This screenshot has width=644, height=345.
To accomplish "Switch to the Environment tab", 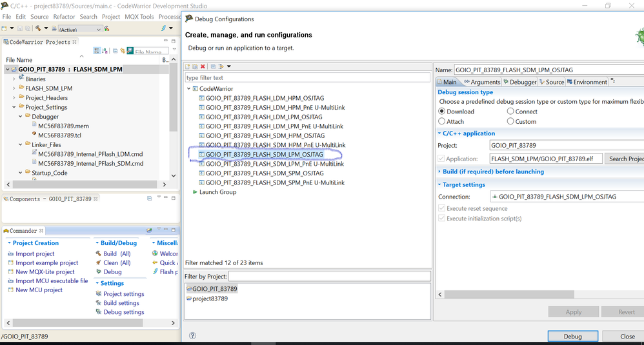I will coord(587,82).
